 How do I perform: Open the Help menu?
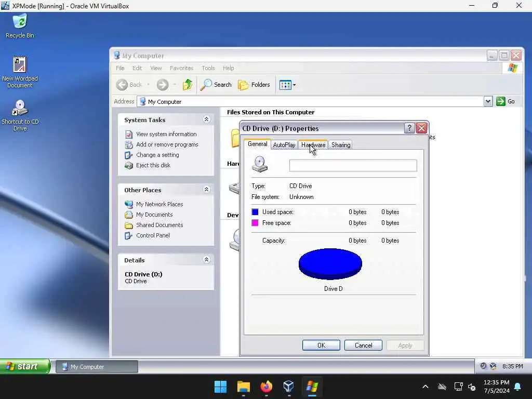(229, 68)
